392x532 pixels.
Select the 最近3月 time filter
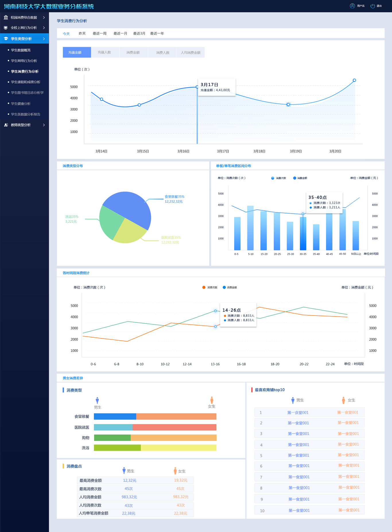139,34
